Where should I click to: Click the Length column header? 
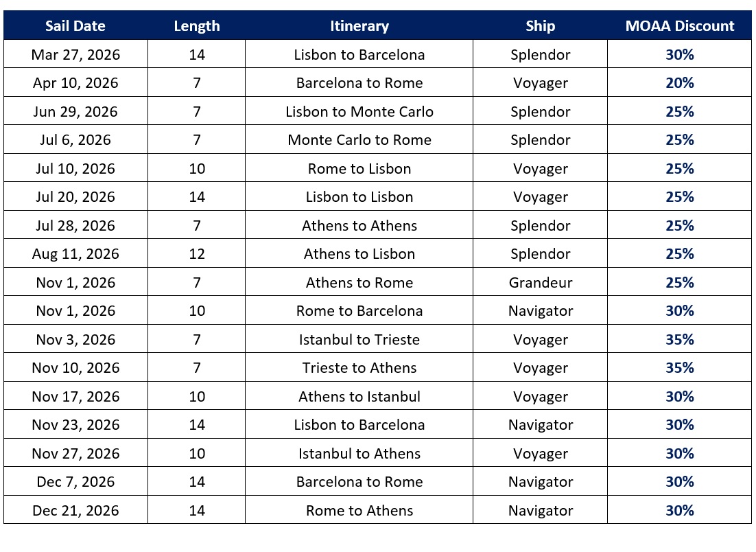[197, 26]
